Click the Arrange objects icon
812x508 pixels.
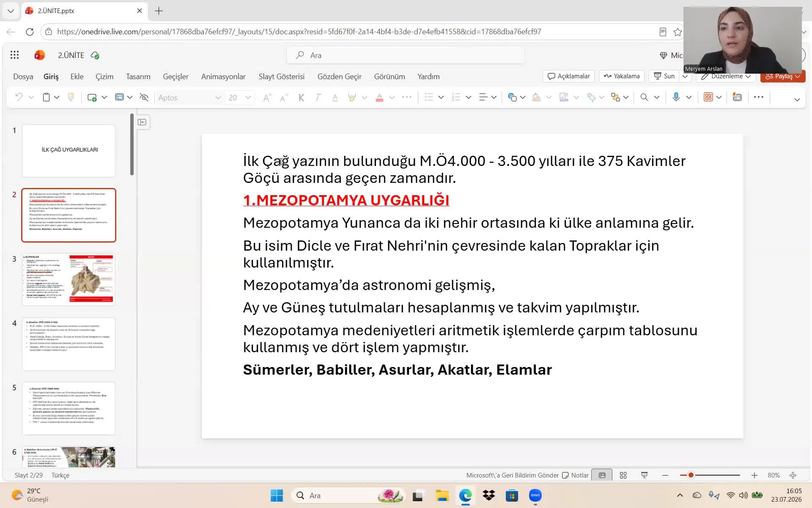[615, 97]
